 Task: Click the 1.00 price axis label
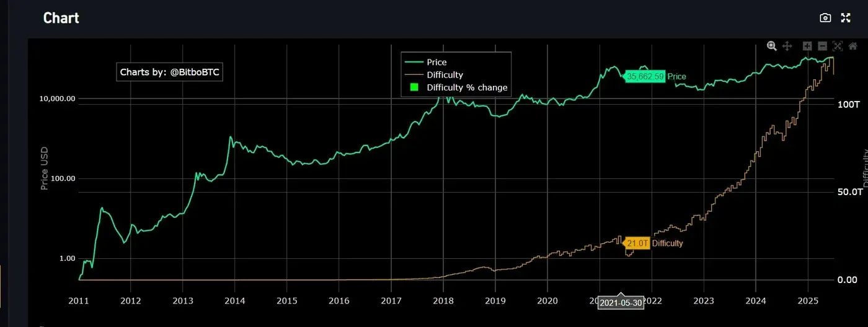[x=66, y=258]
